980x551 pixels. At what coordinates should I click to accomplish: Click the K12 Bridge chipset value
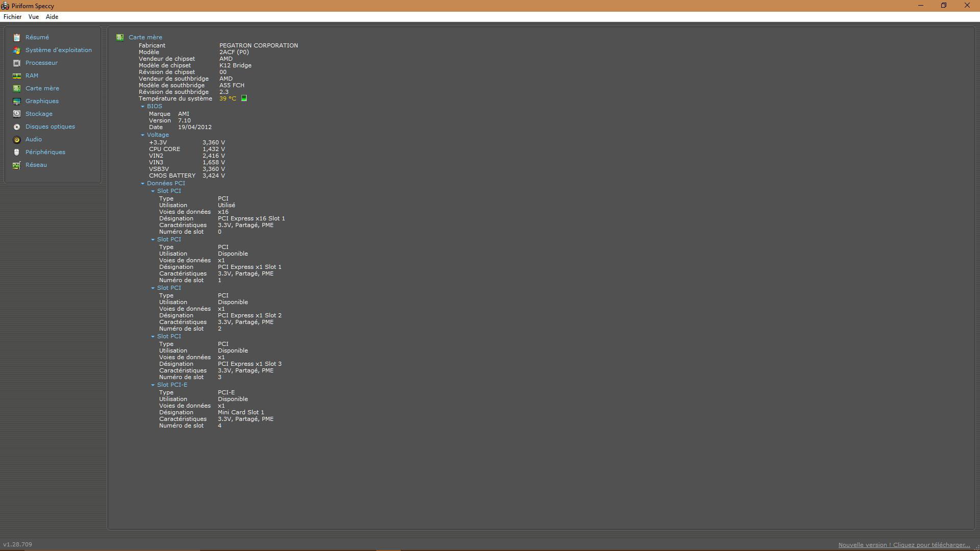[235, 65]
